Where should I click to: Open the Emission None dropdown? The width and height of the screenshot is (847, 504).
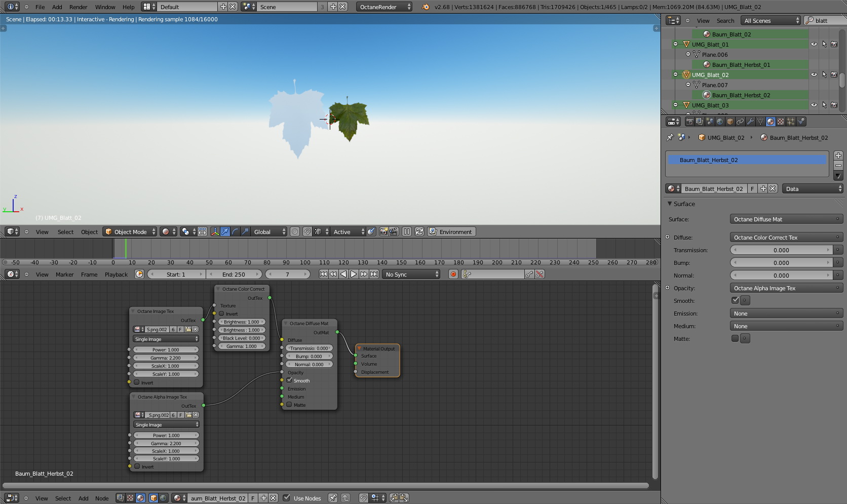click(x=786, y=313)
